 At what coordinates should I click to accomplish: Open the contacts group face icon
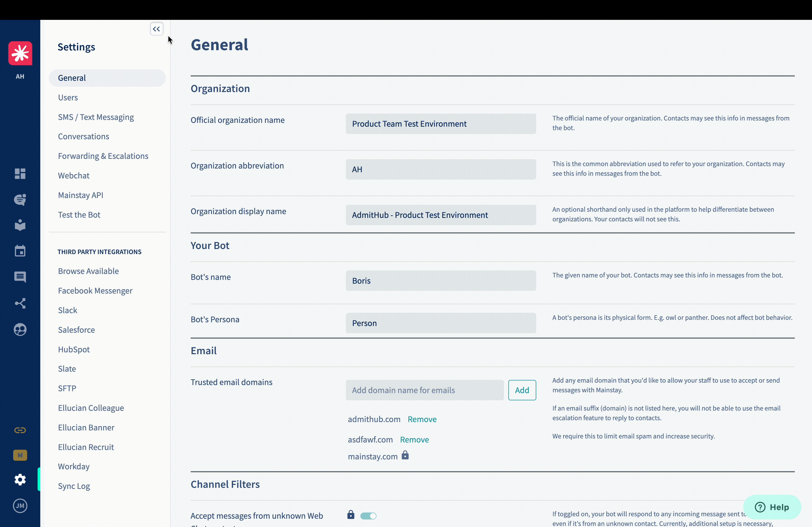point(20,329)
